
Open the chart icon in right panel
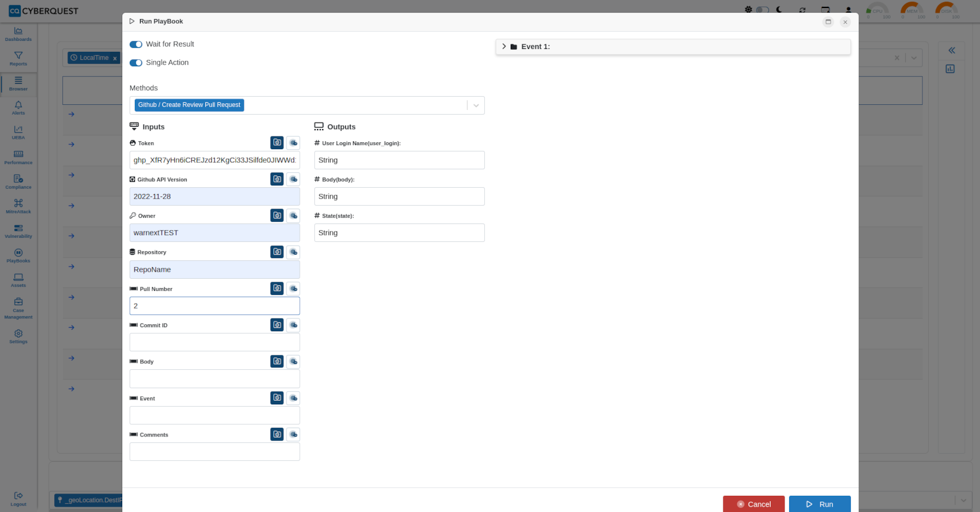point(950,69)
